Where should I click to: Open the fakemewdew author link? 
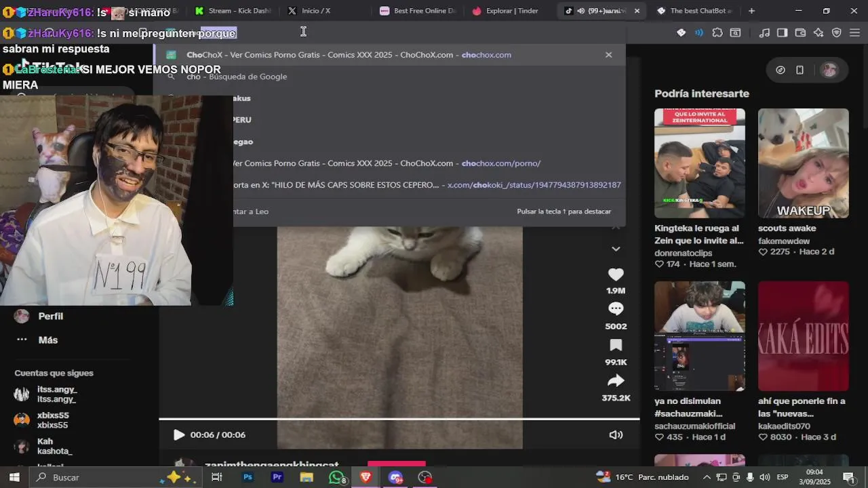(784, 241)
